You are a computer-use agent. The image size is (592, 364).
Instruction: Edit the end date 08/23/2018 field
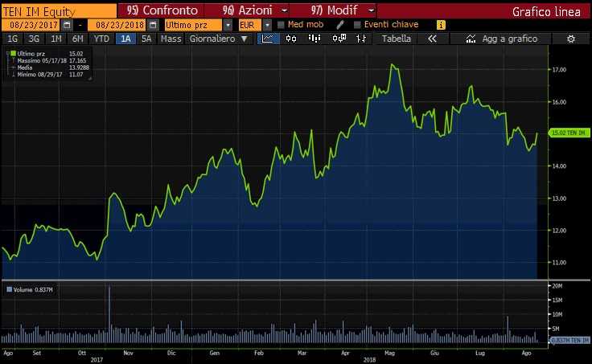117,25
